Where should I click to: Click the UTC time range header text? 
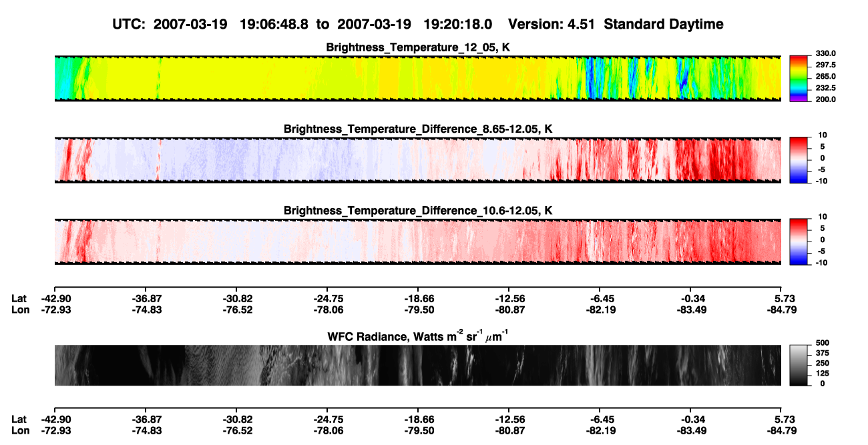(x=419, y=24)
